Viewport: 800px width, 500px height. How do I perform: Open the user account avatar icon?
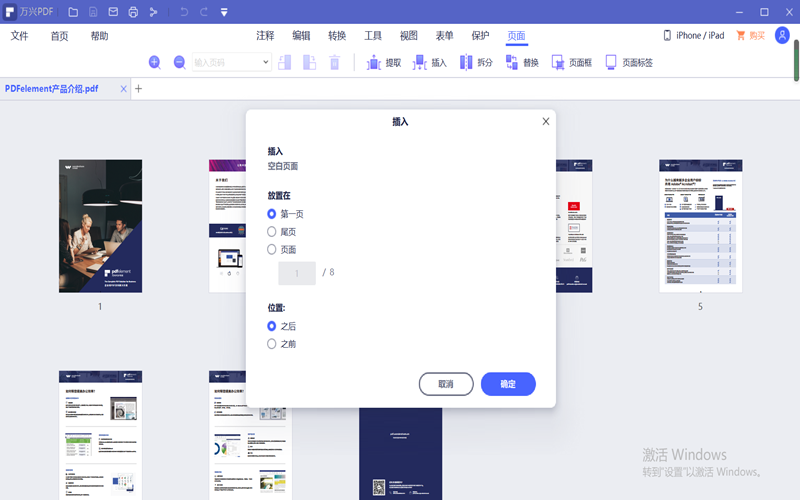782,36
